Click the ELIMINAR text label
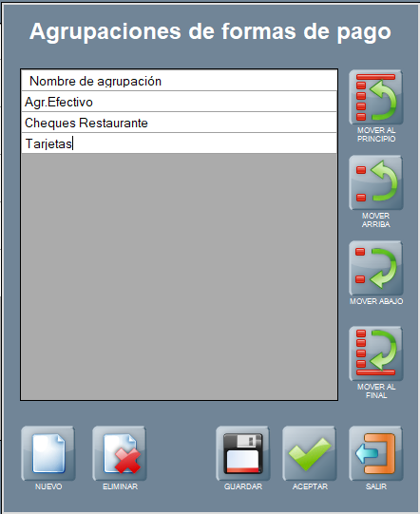The height and width of the screenshot is (514, 420). [120, 486]
